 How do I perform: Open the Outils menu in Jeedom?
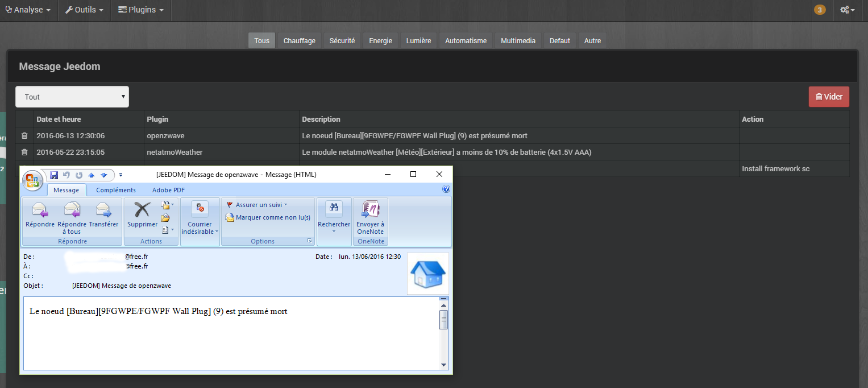click(84, 10)
